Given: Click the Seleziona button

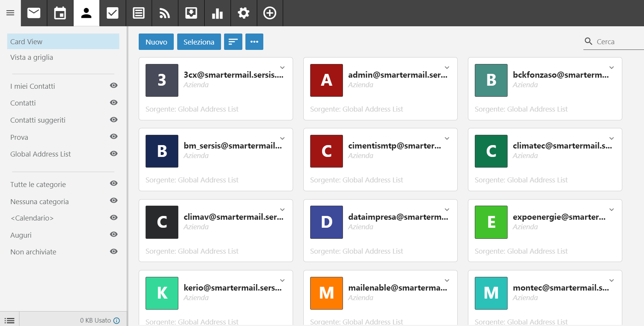Looking at the screenshot, I should (x=199, y=42).
